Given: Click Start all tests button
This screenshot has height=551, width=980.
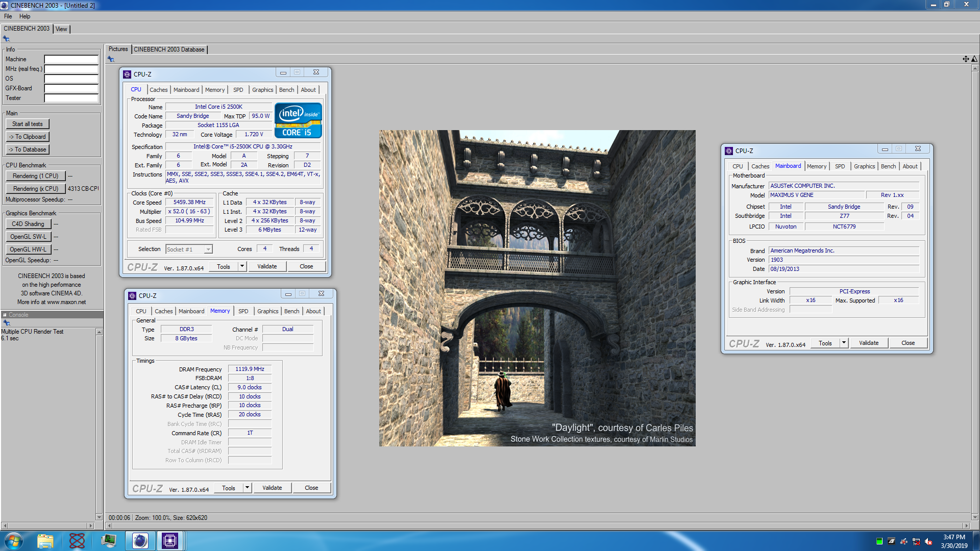Looking at the screenshot, I should click(28, 124).
